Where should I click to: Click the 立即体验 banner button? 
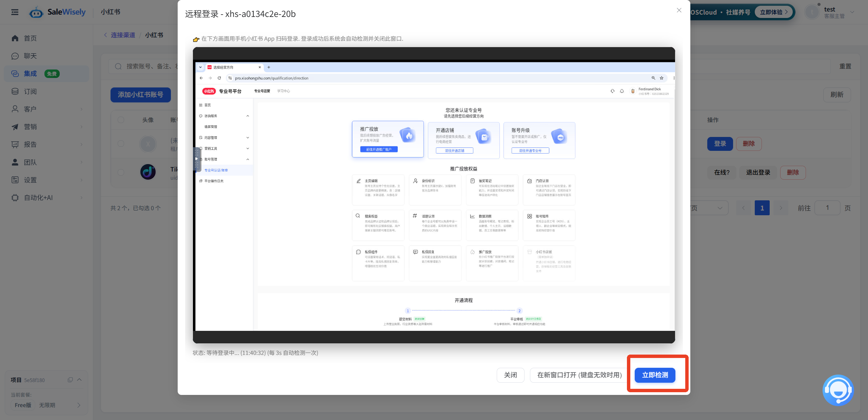click(x=773, y=12)
